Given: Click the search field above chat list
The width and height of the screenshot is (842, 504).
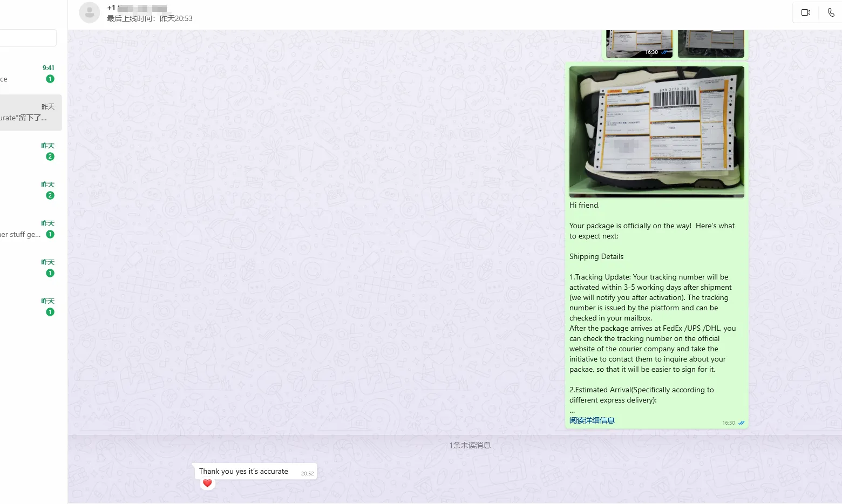Looking at the screenshot, I should (x=27, y=38).
